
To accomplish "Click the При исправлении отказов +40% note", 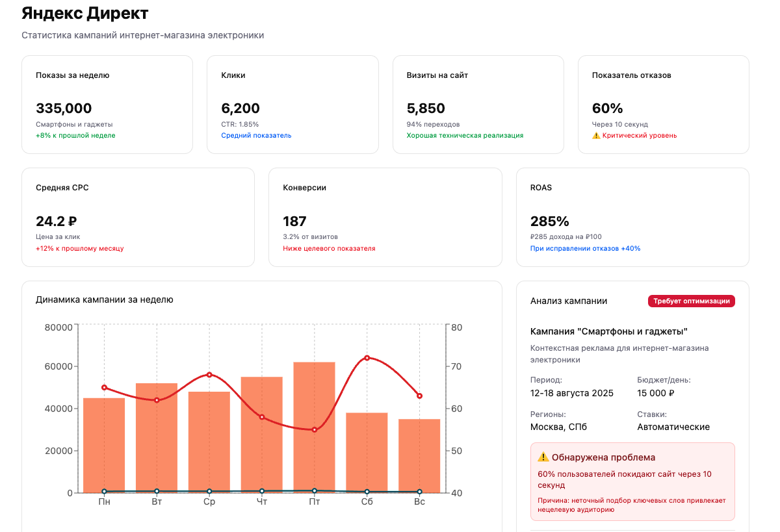I will pos(585,248).
